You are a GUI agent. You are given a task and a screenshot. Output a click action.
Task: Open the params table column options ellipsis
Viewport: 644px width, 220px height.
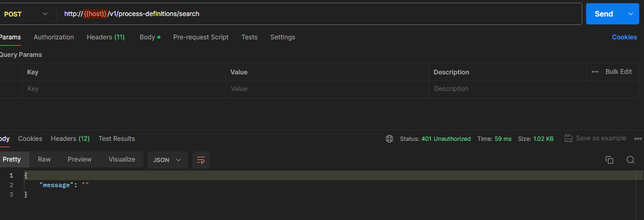[x=595, y=72]
